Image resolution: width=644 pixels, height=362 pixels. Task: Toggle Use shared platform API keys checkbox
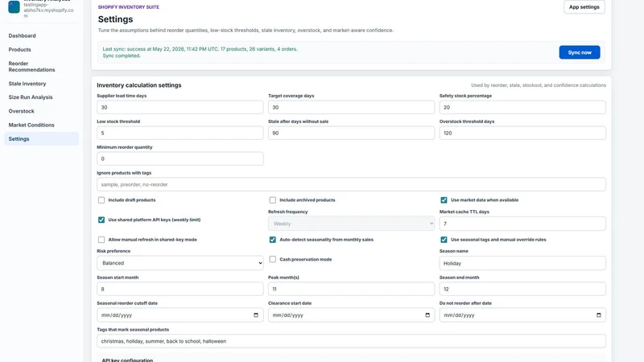[x=101, y=220]
